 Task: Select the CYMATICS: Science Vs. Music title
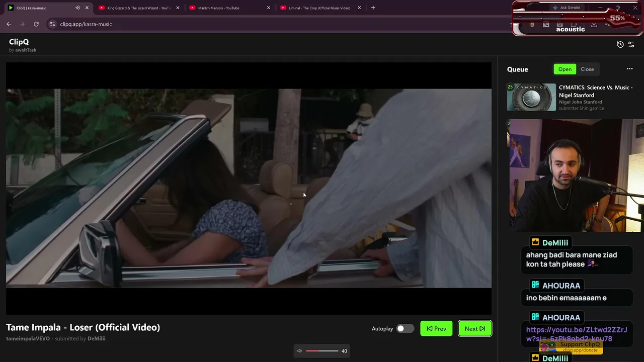[596, 91]
